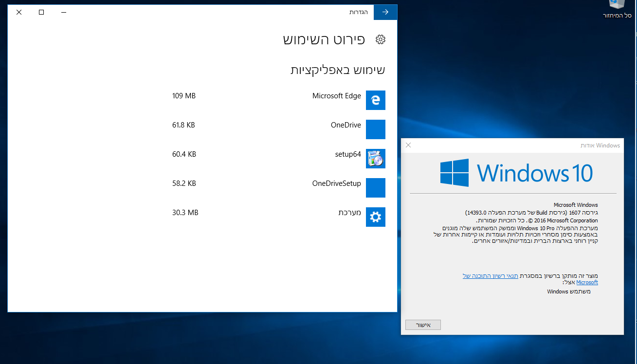Open the תנאי רשיון התוכנה של license link
The image size is (637, 364).
coord(491,276)
